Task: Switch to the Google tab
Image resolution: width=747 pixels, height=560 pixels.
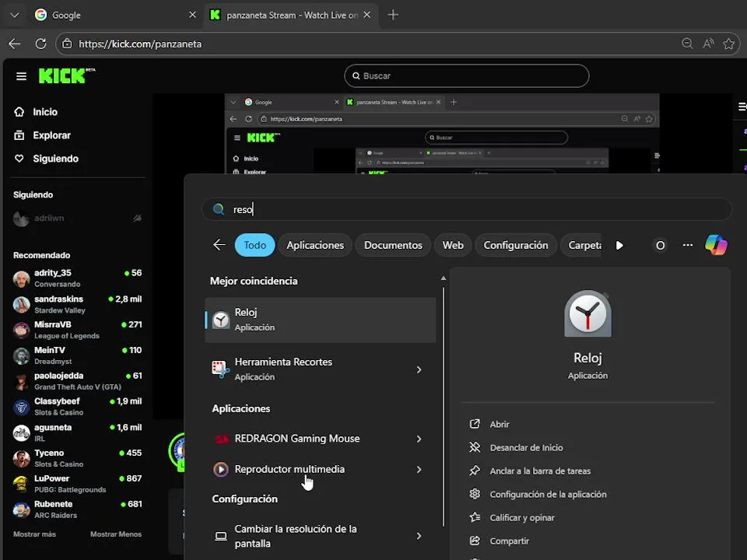Action: pos(116,15)
